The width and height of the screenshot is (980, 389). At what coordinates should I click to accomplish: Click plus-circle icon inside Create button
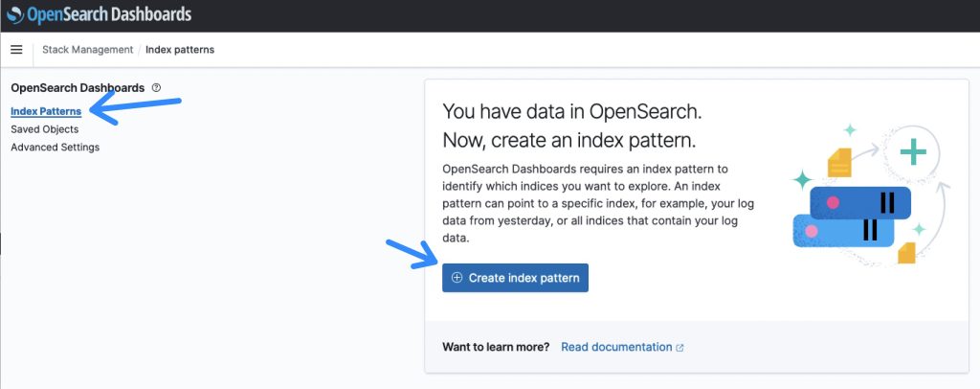(x=457, y=278)
